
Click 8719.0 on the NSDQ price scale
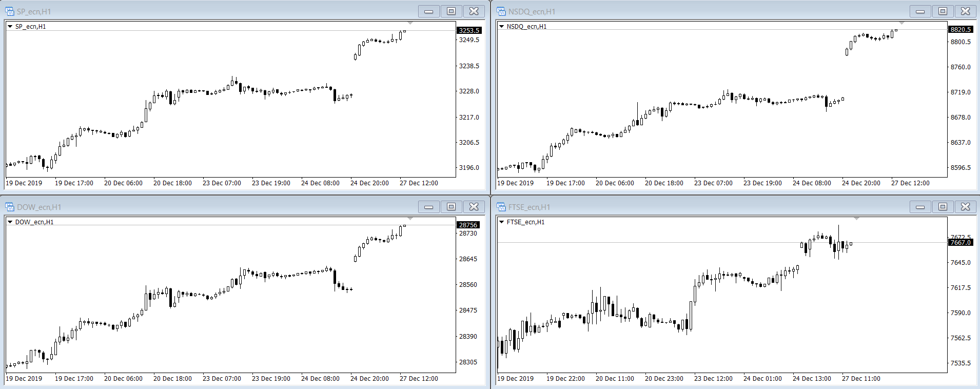point(961,92)
